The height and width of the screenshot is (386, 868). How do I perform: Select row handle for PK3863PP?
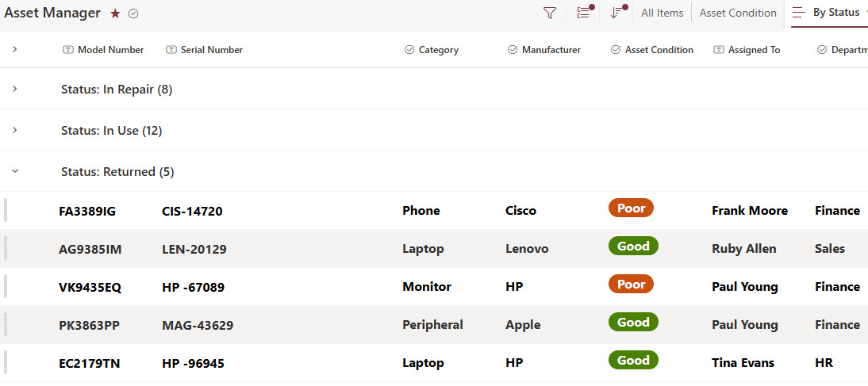(6, 325)
